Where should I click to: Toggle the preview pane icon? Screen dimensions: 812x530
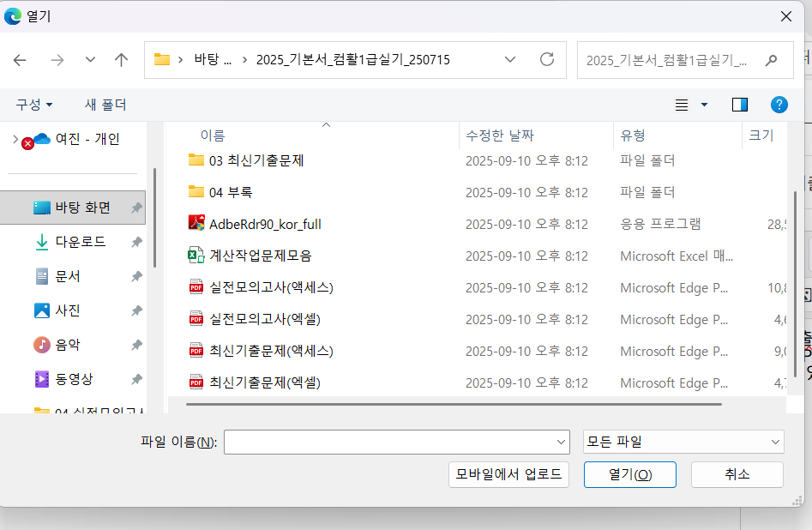pos(739,105)
